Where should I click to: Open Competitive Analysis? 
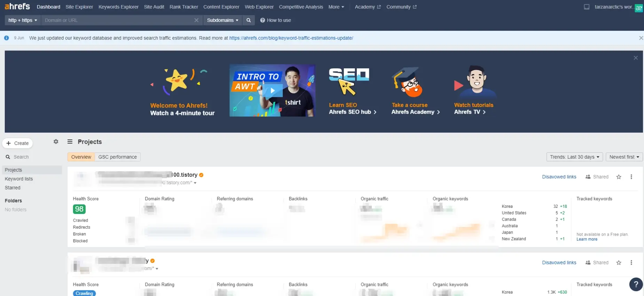[301, 7]
